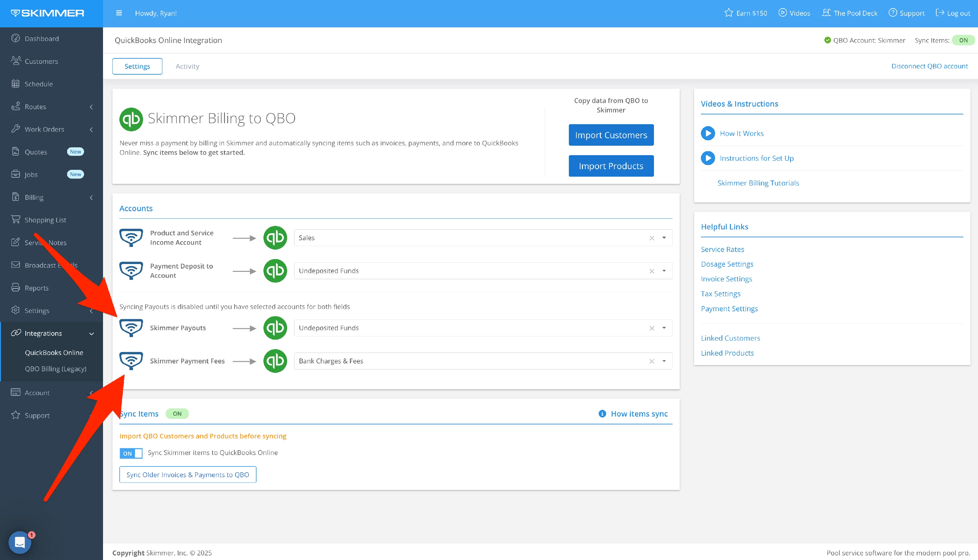The height and width of the screenshot is (560, 978).
Task: Toggle Sync Skimmer items to QuickBooks switch
Action: tap(131, 453)
